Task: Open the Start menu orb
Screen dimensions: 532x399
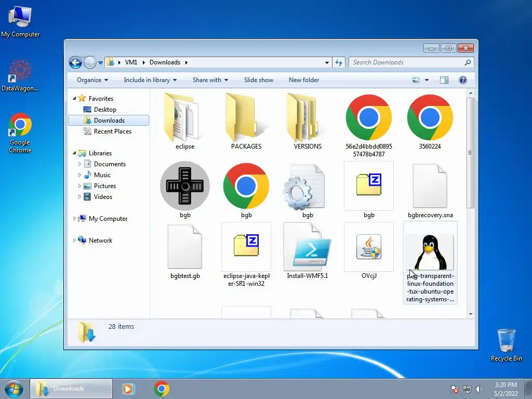Action: 14,389
